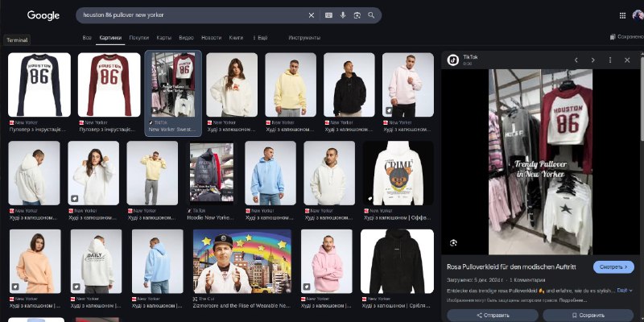This screenshot has height=322, width=644.
Task: Expand the Ещё menu in the tab bar
Action: [259, 37]
